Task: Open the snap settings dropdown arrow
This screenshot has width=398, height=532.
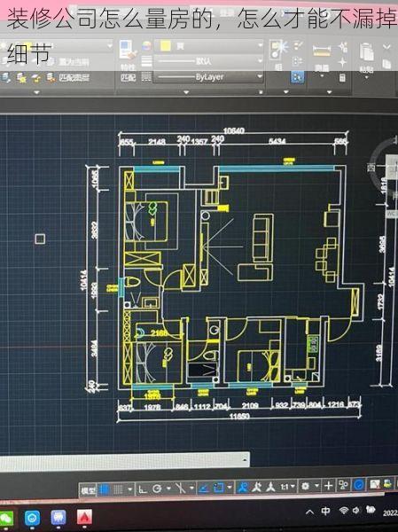Action: 129,489
